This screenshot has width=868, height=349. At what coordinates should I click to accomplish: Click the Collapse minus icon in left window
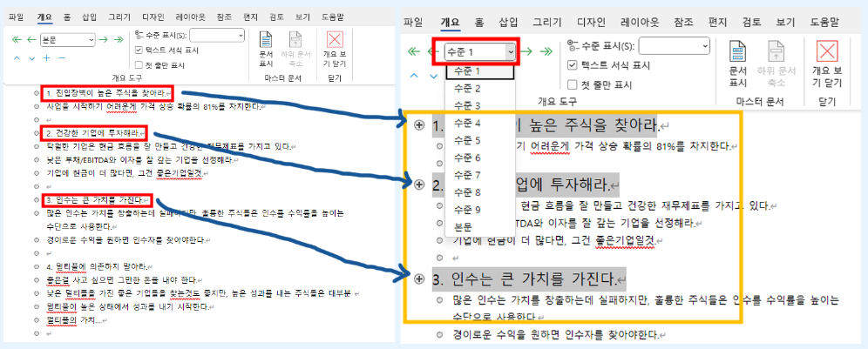tap(62, 57)
